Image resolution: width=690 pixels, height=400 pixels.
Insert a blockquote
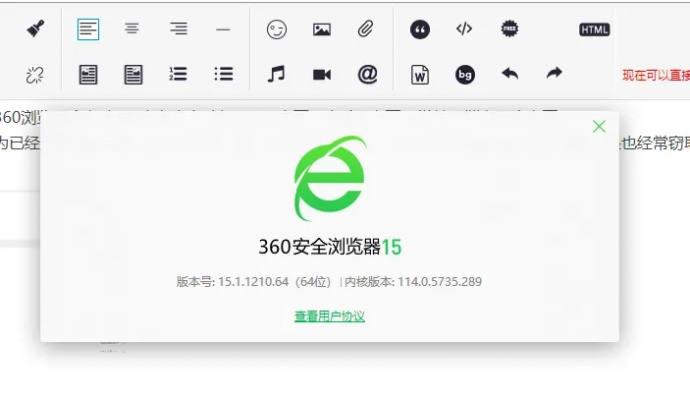tap(420, 30)
